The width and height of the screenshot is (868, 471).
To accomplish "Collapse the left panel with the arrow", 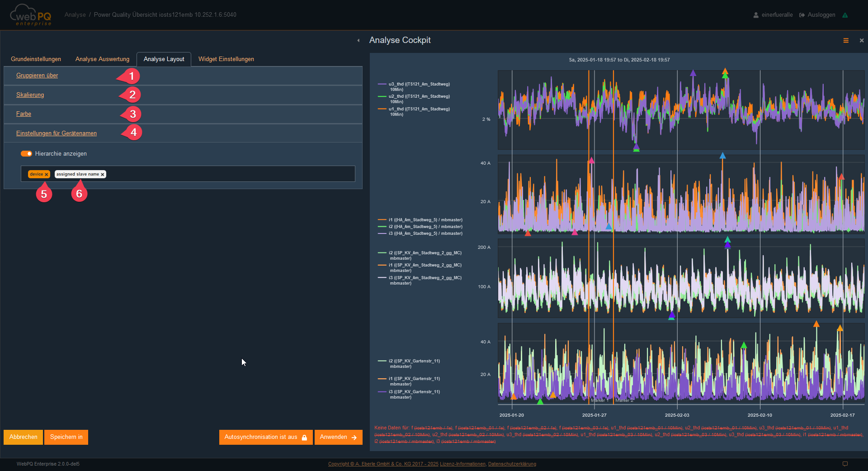I will pyautogui.click(x=359, y=41).
